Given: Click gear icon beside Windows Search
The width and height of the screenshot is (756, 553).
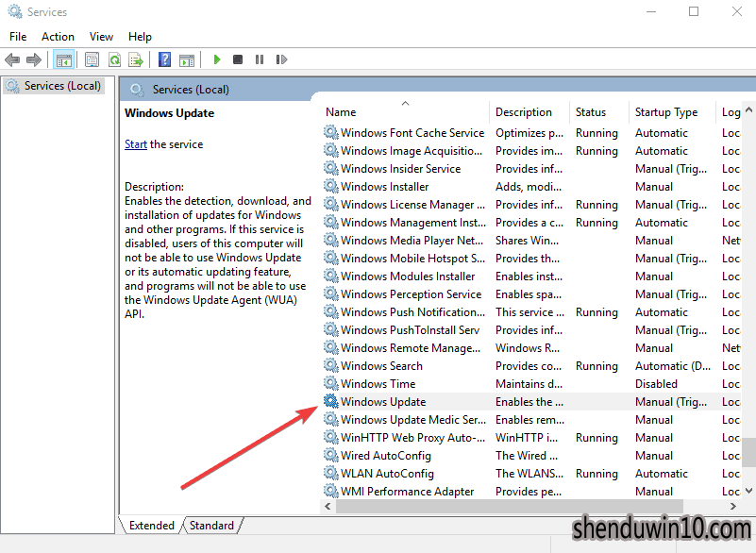Looking at the screenshot, I should tap(330, 365).
